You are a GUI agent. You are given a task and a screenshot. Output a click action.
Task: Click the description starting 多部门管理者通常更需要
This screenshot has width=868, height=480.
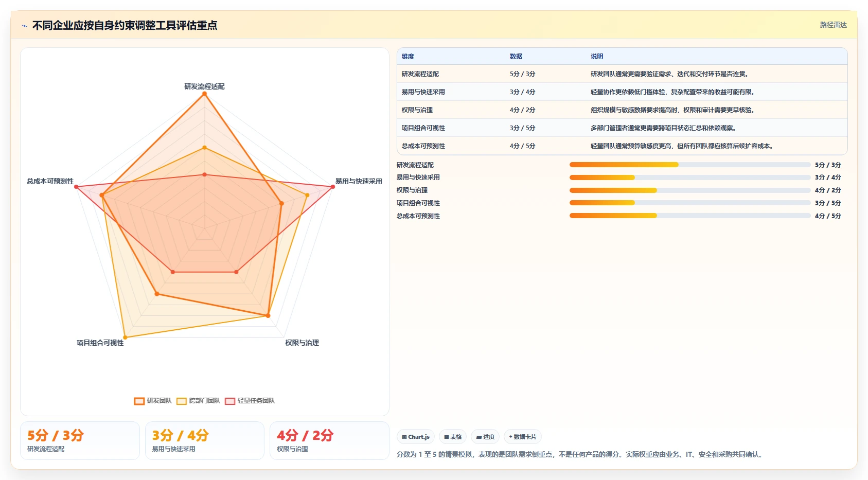(x=664, y=128)
